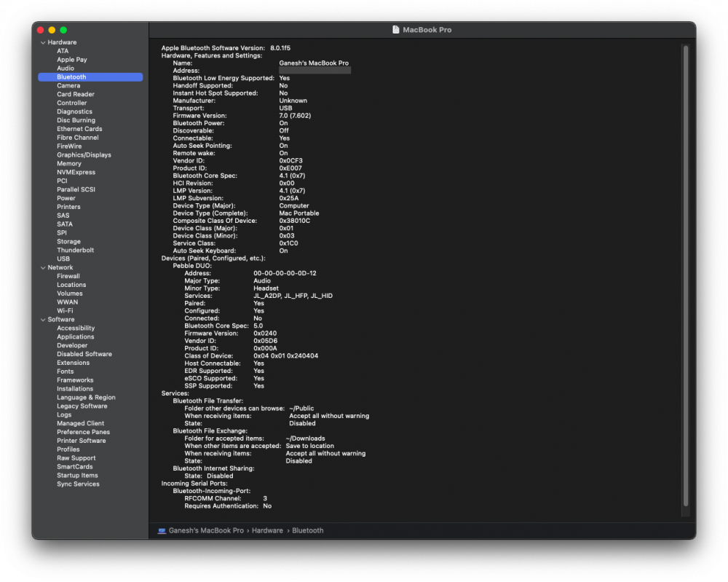Open Raw Support entry
728x582 pixels.
76,458
